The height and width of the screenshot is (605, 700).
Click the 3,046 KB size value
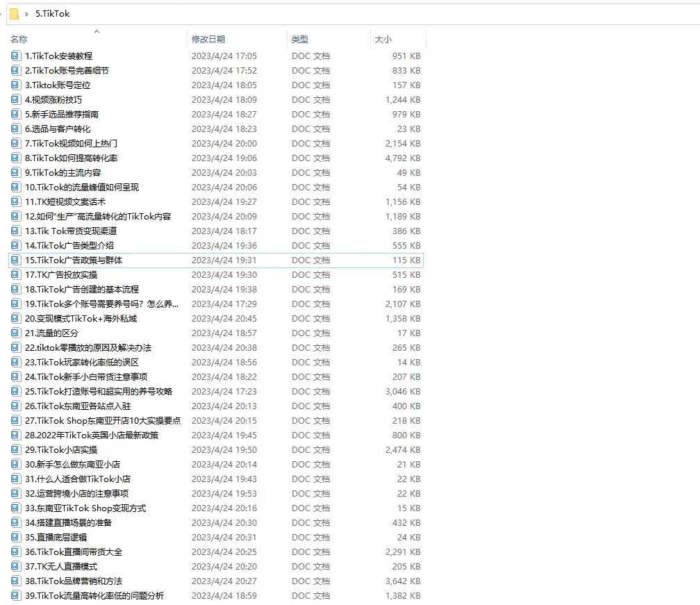[x=403, y=391]
